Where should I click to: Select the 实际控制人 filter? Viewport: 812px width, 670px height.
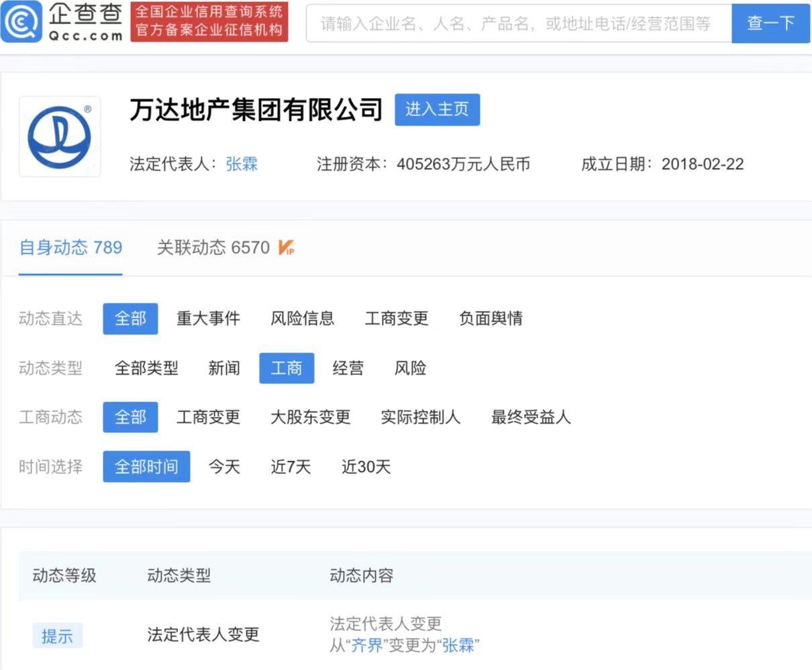coord(420,417)
